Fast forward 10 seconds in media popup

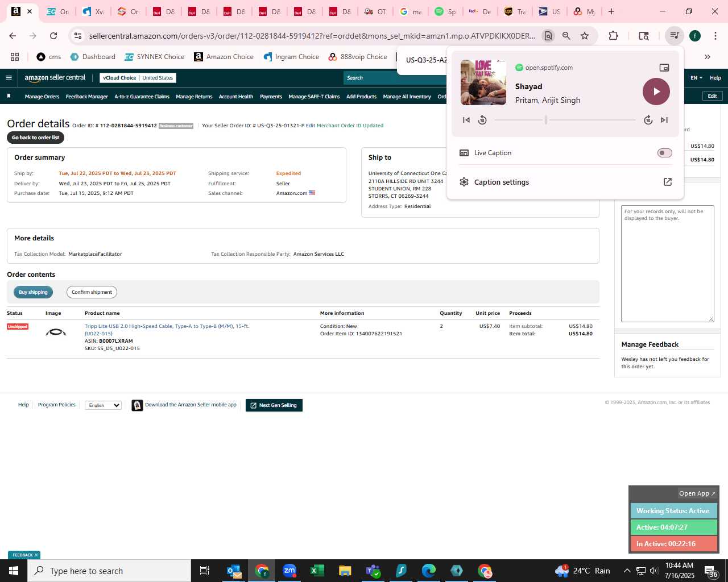pyautogui.click(x=648, y=120)
